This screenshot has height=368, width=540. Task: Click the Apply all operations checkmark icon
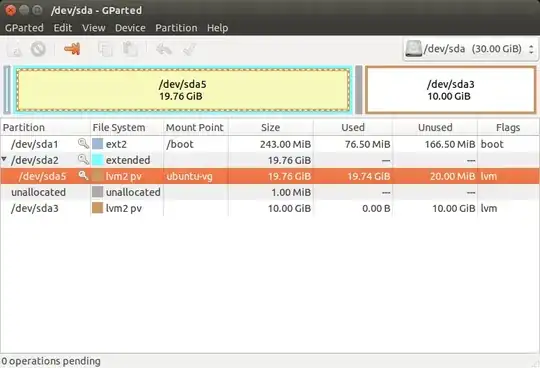pos(189,49)
